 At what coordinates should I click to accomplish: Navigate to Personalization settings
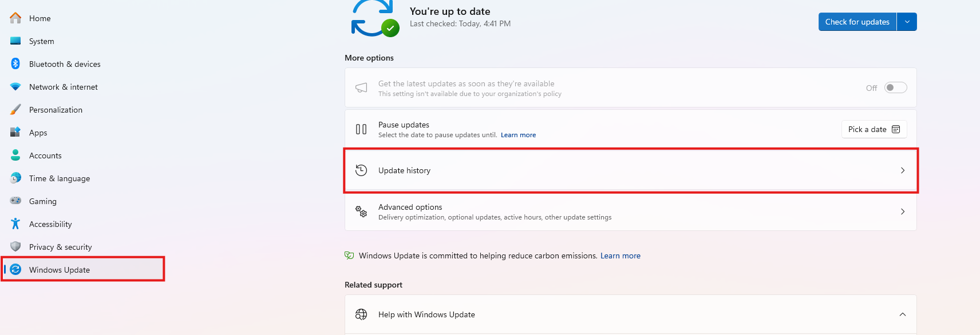pos(56,110)
